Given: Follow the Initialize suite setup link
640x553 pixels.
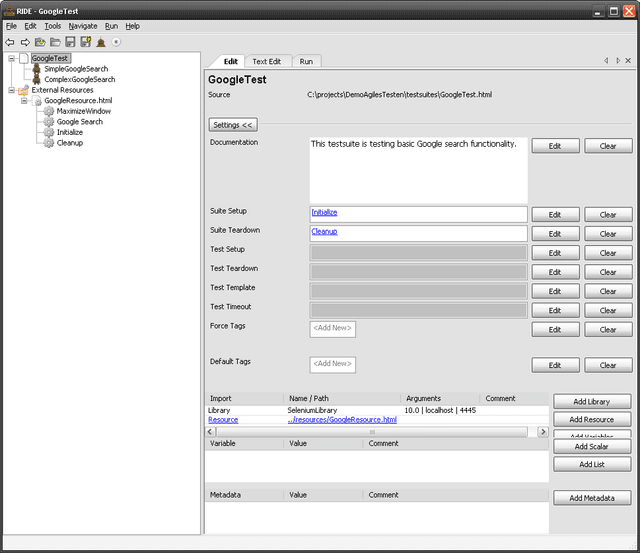Looking at the screenshot, I should [x=324, y=213].
